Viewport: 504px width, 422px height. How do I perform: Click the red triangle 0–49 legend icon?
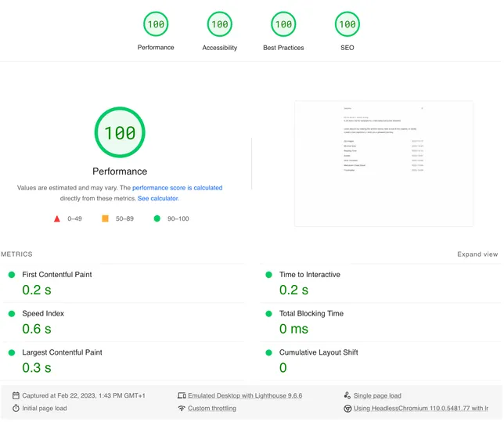click(57, 219)
